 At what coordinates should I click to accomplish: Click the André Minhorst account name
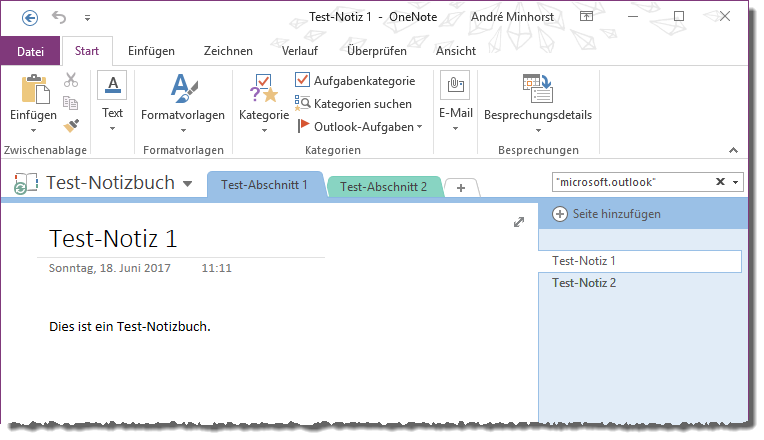[512, 17]
